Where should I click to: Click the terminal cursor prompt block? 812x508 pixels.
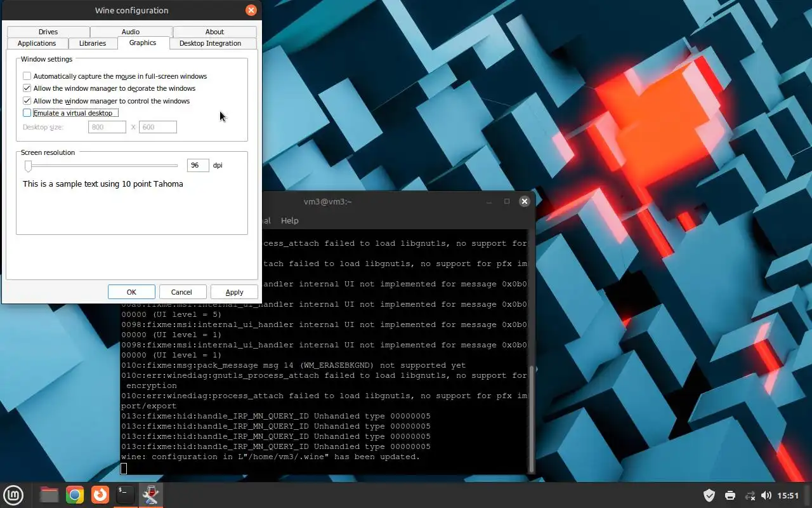click(124, 469)
